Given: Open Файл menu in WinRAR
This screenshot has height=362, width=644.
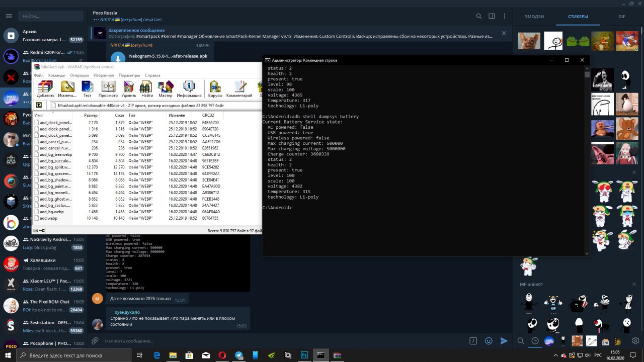Looking at the screenshot, I should pos(39,75).
